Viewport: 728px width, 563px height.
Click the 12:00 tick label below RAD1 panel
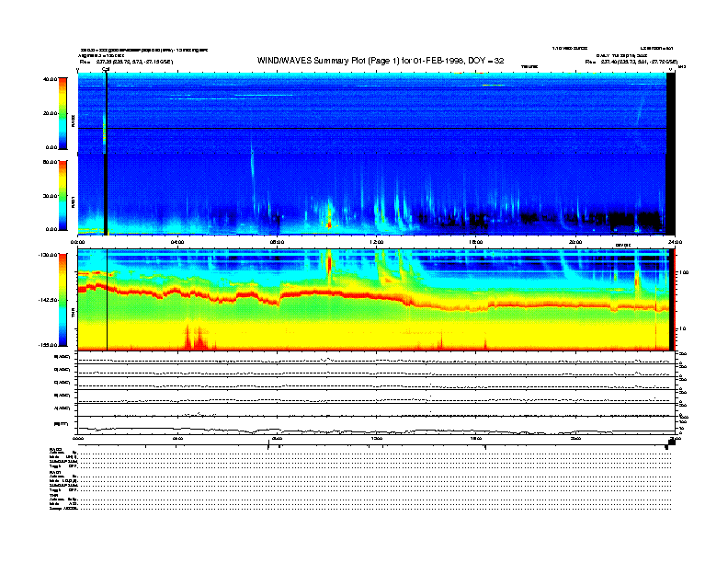click(377, 242)
